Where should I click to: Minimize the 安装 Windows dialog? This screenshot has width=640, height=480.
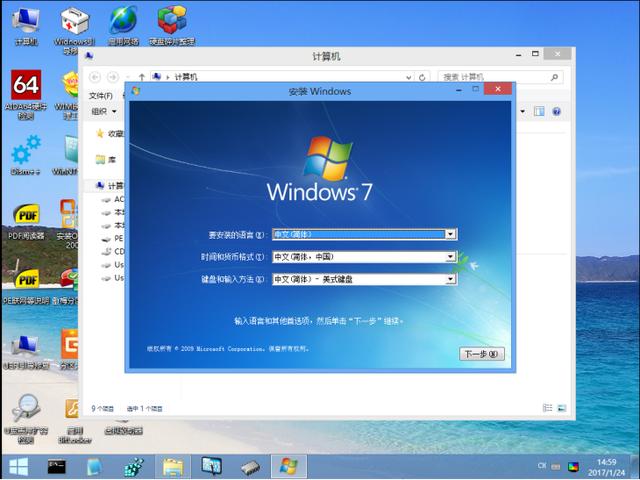click(459, 89)
